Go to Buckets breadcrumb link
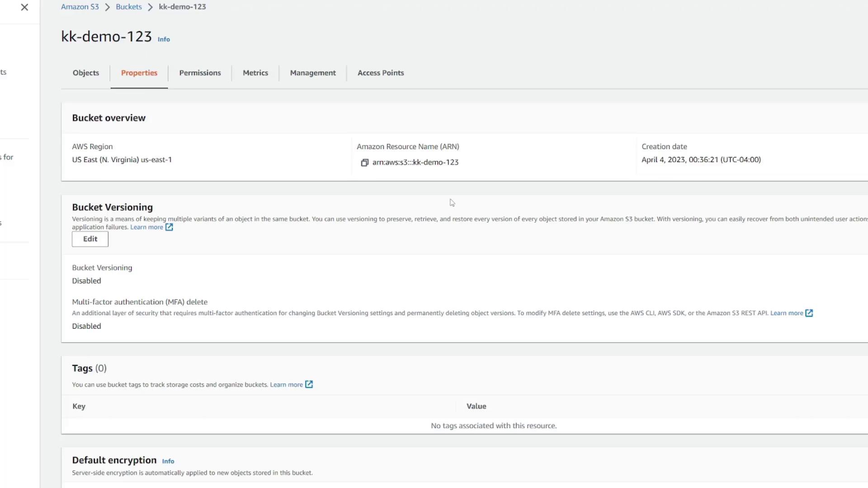 129,7
